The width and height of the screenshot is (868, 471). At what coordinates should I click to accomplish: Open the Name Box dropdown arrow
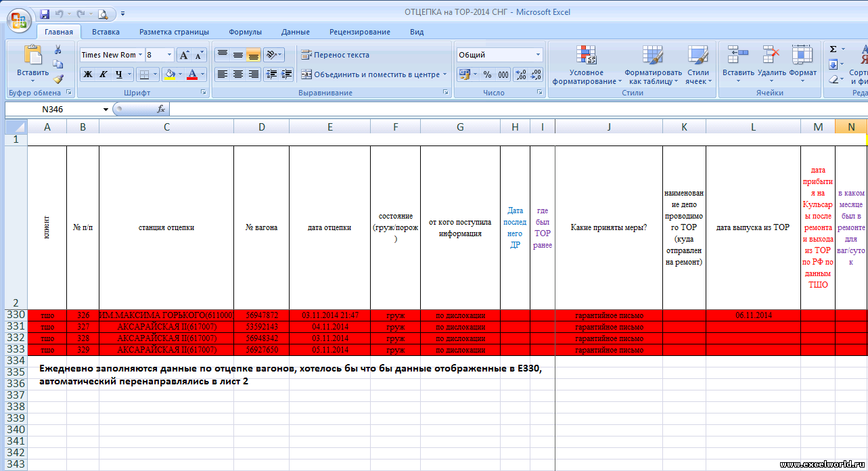tap(106, 109)
